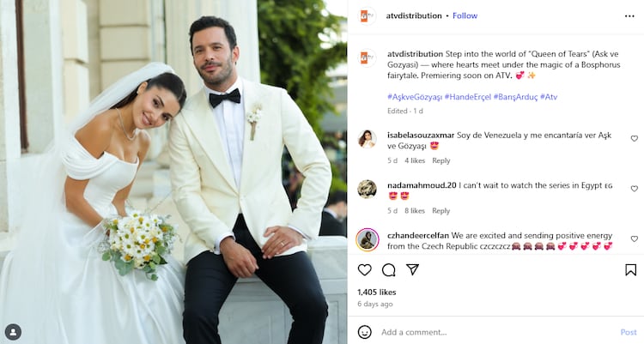Reply to nadamahmoud.20's comment
Image resolution: width=644 pixels, height=344 pixels.
tap(440, 210)
